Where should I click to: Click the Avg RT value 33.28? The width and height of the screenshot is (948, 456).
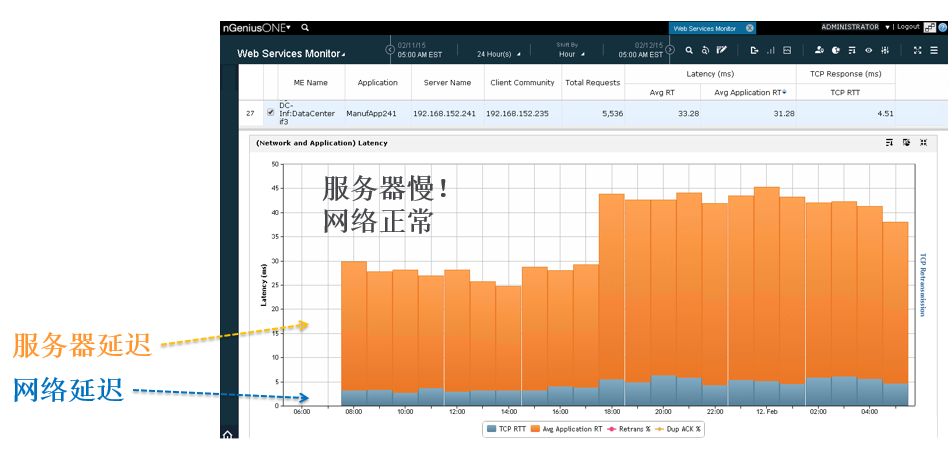(689, 113)
